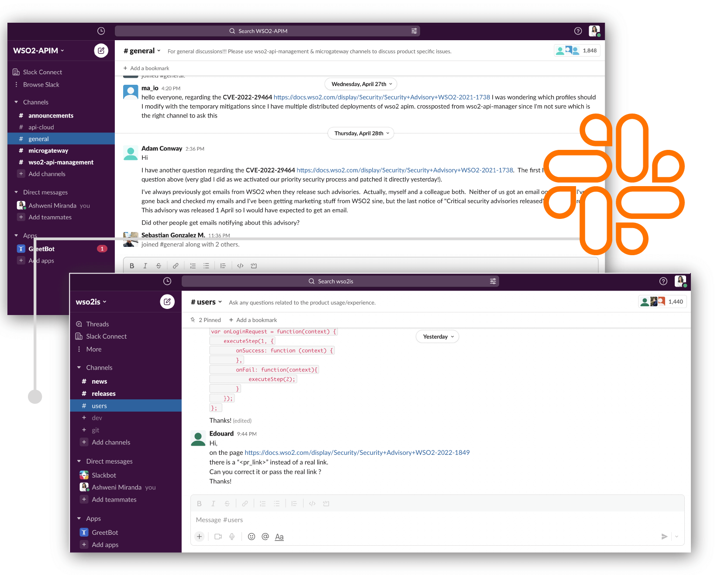Click Search wso2is search field
This screenshot has width=728, height=575.
[340, 281]
